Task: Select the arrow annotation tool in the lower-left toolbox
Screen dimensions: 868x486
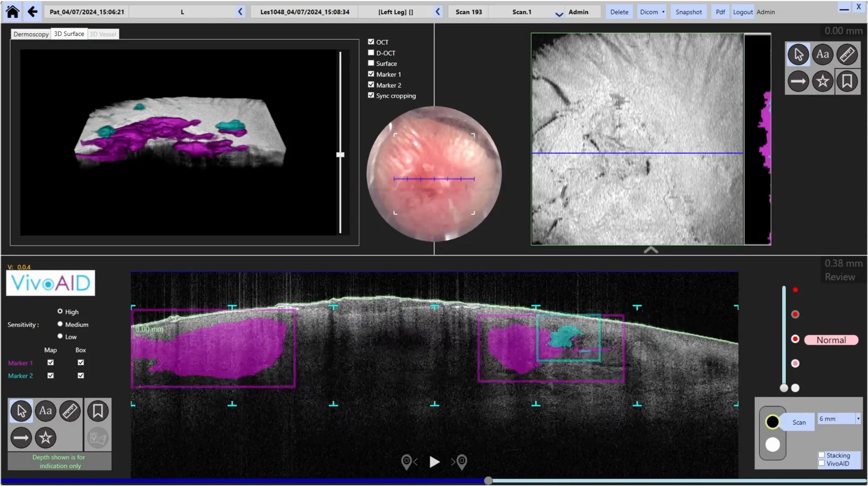Action: point(21,437)
